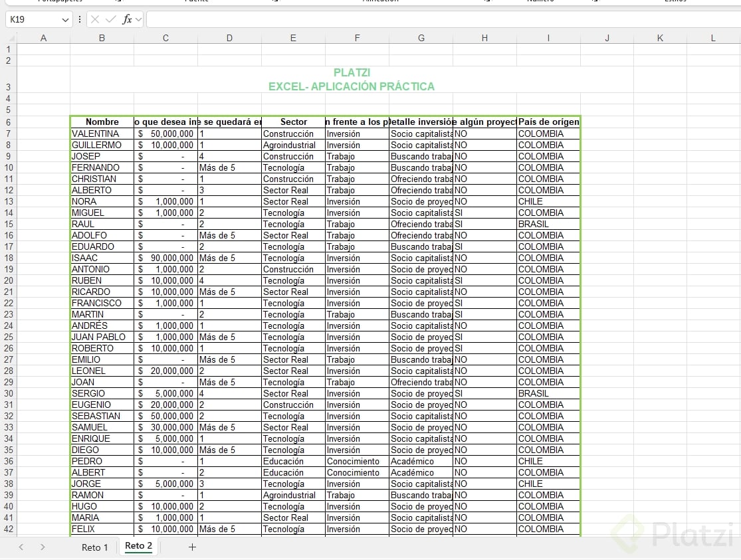This screenshot has height=560, width=741.
Task: Click Académico in PEDRO row
Action: 421,461
